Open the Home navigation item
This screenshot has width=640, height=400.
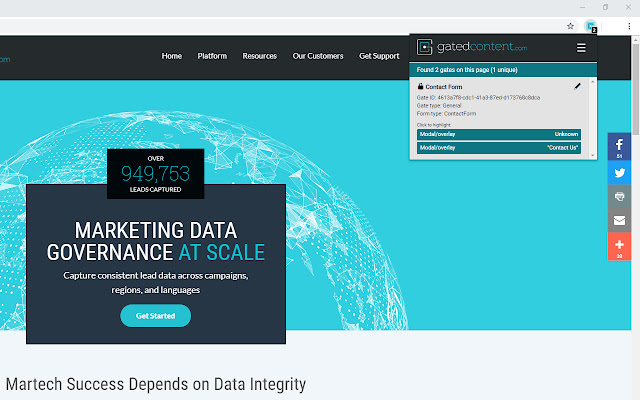tap(172, 56)
